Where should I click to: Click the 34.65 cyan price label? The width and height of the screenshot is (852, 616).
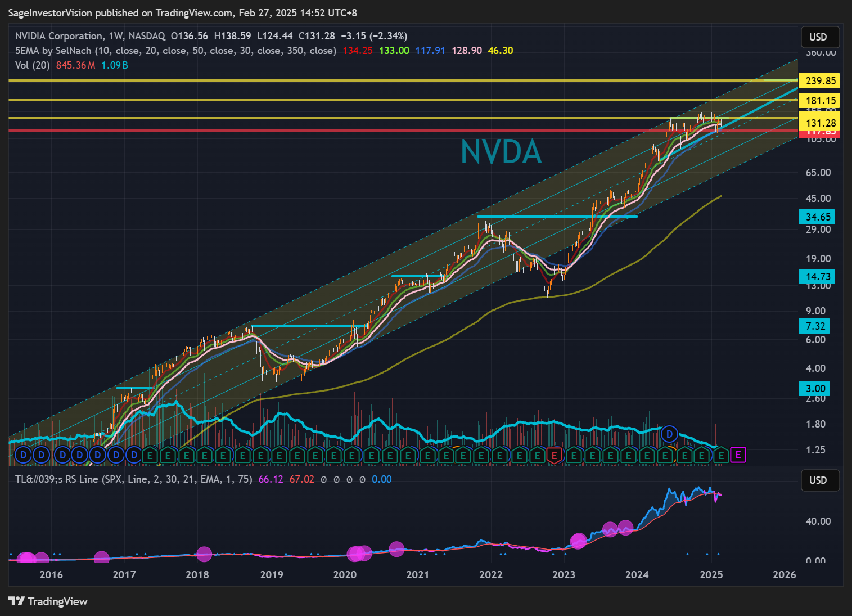(x=817, y=217)
